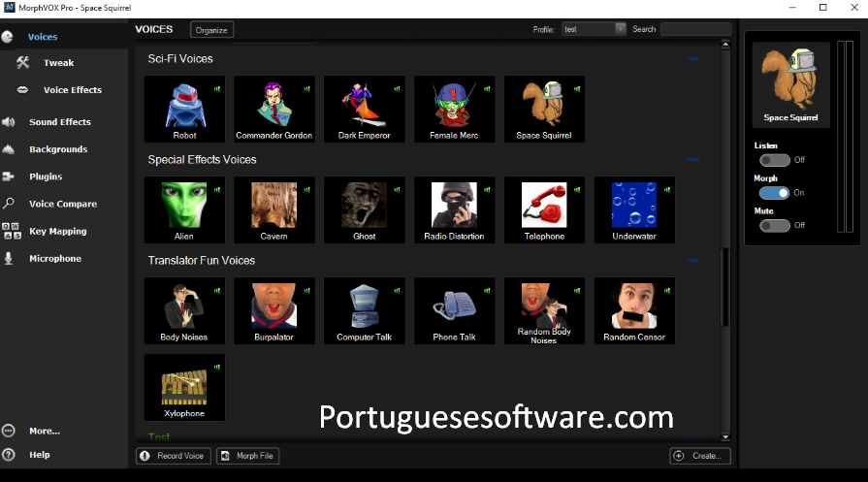Open Help
This screenshot has width=868, height=482.
pos(40,454)
